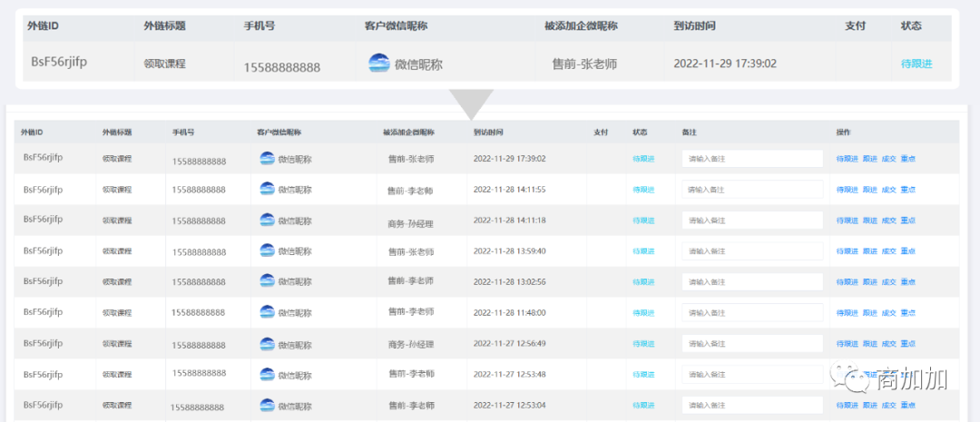Image resolution: width=980 pixels, height=422 pixels.
Task: Click avatar icon in the 2022-11-27 12:53:04 row
Action: click(267, 405)
